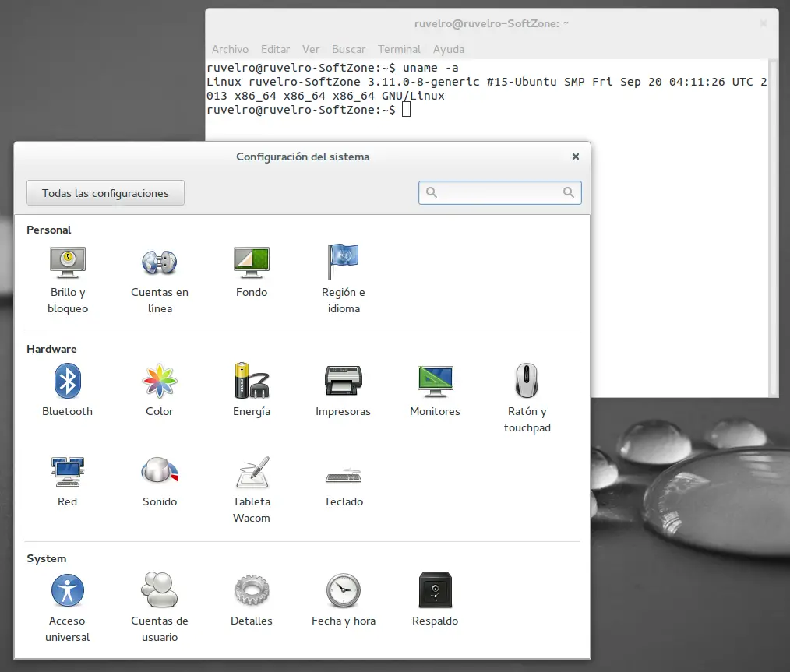Close the Configuración del sistema window
This screenshot has height=672, width=790.
(576, 157)
